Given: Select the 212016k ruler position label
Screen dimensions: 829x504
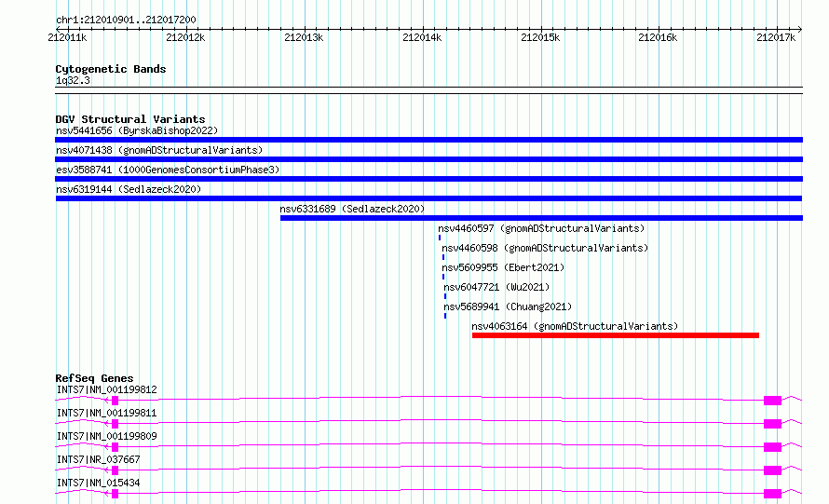Looking at the screenshot, I should pyautogui.click(x=658, y=37).
